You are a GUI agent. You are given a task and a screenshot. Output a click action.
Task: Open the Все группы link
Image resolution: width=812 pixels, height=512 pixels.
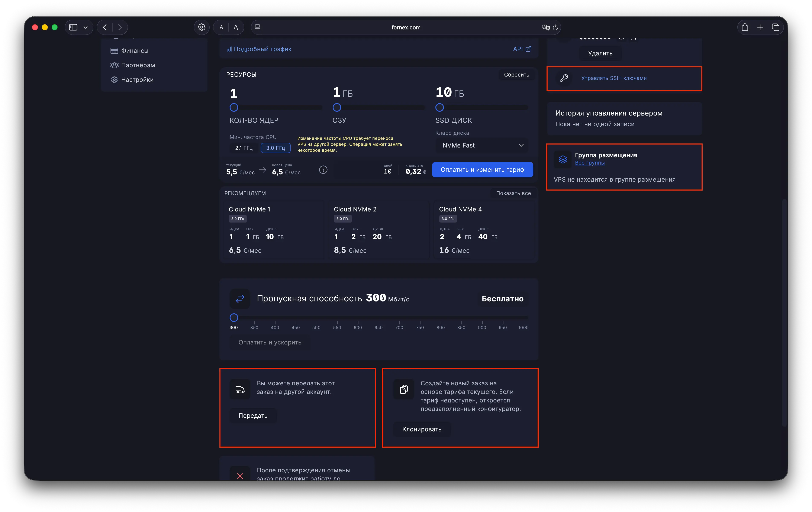590,163
